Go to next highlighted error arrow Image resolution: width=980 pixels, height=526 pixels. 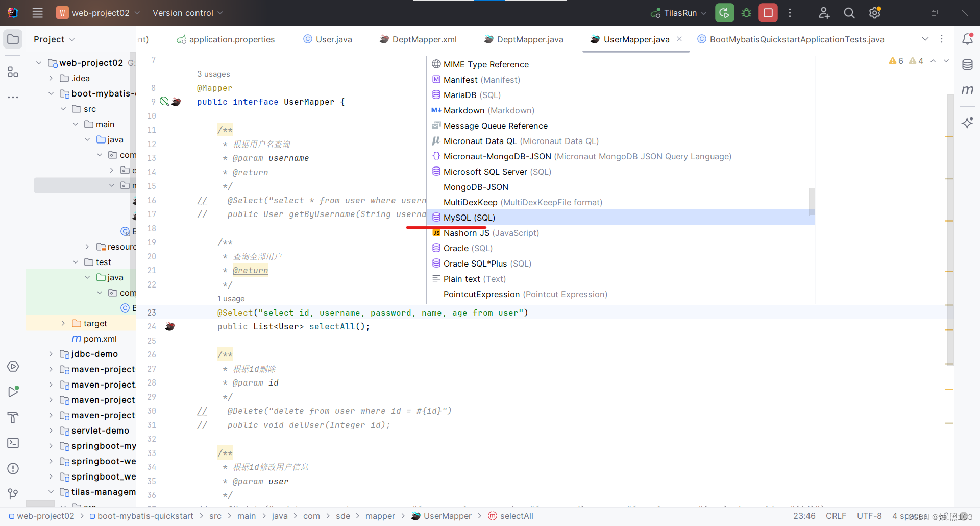[946, 61]
